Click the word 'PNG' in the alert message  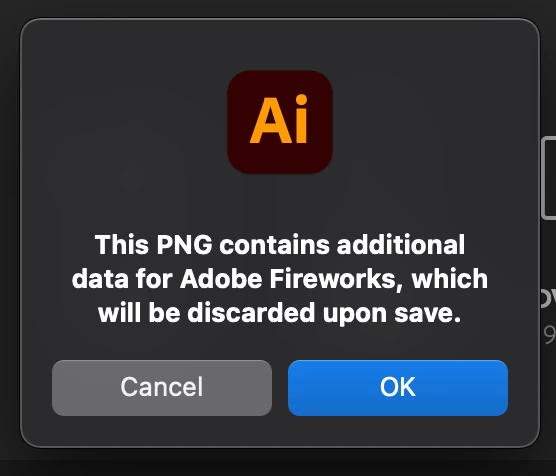[x=184, y=244]
